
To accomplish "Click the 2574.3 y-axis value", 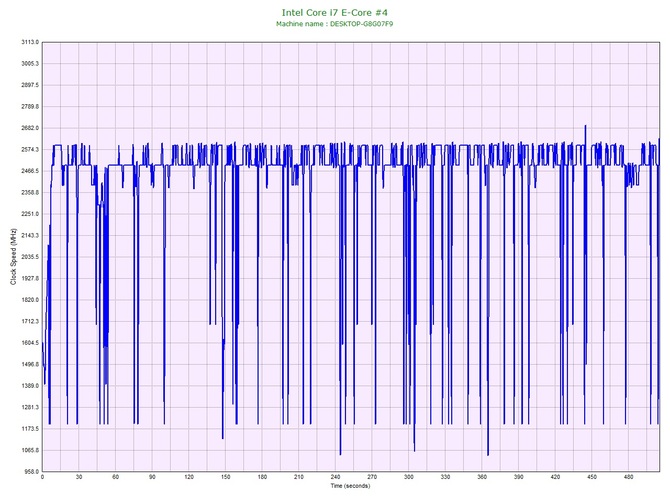I will coord(30,150).
